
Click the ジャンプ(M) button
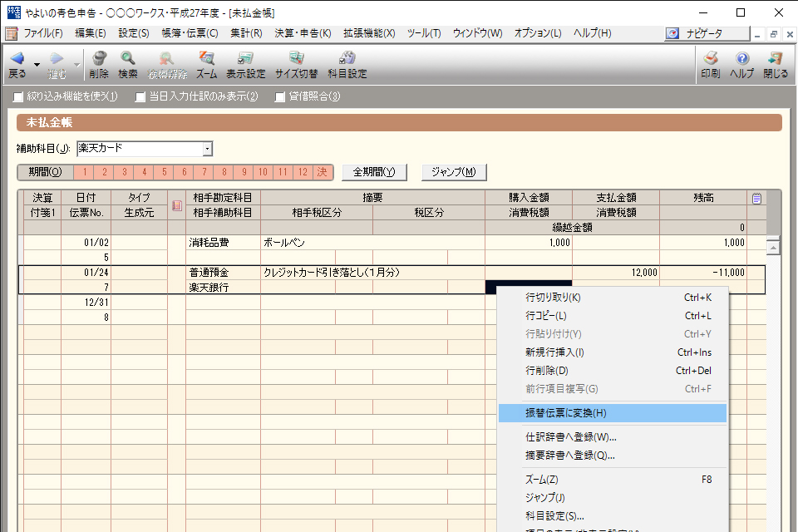point(454,173)
